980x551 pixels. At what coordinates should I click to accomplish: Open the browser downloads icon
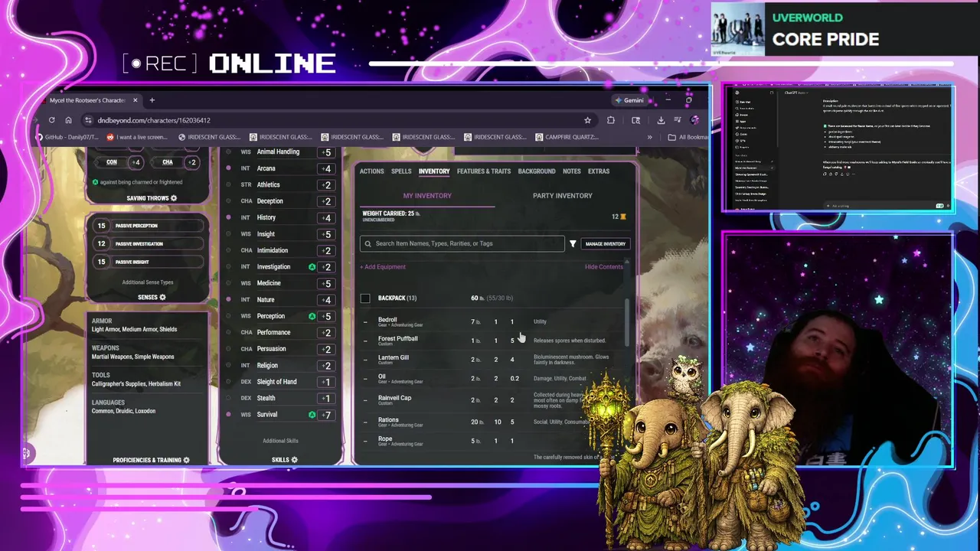(661, 120)
